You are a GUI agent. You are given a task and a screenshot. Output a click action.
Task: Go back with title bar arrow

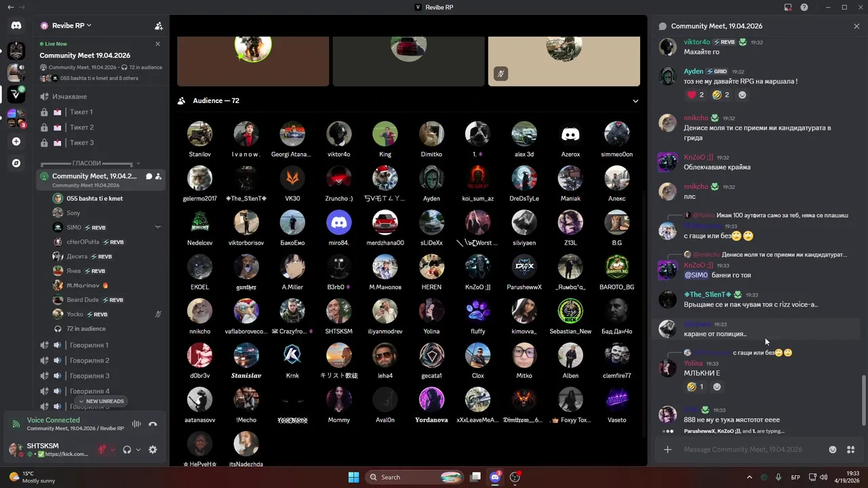pos(10,7)
